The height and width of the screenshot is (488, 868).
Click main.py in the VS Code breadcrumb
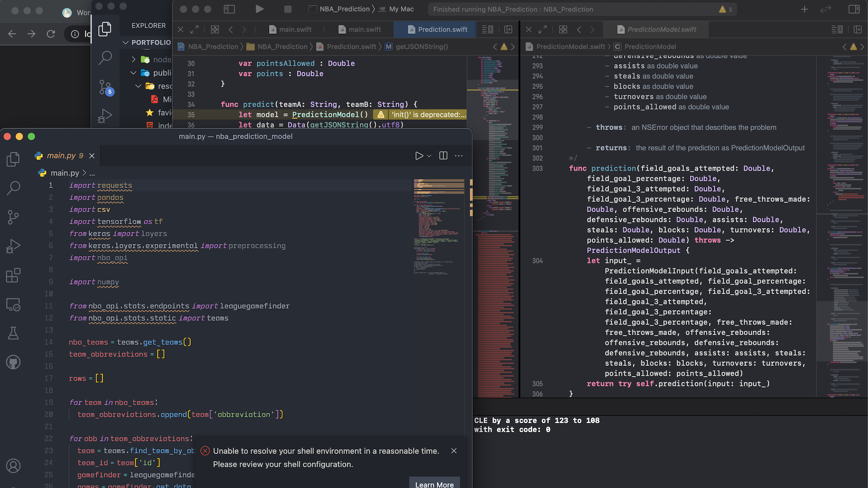(x=65, y=173)
